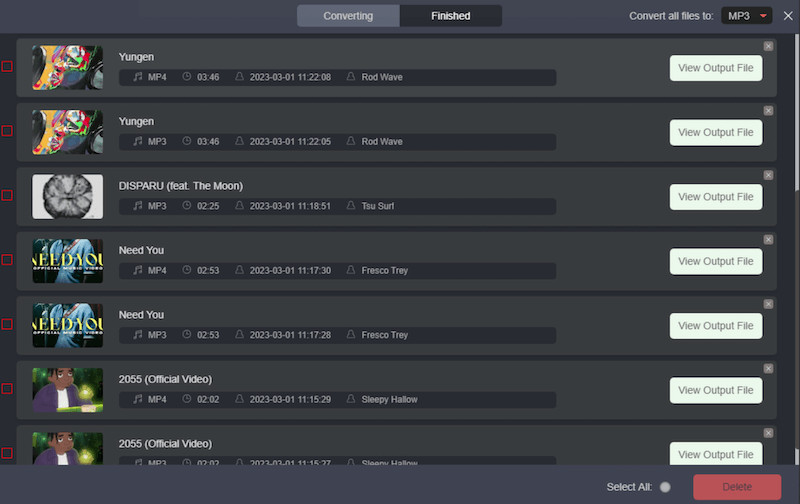Click the date icon beside 2023-03-01 11:15:29

point(239,399)
